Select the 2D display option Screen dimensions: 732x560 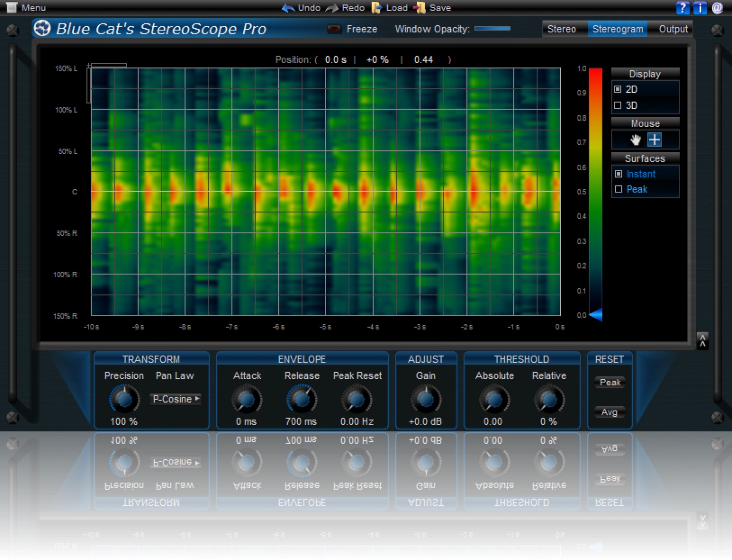click(x=618, y=89)
